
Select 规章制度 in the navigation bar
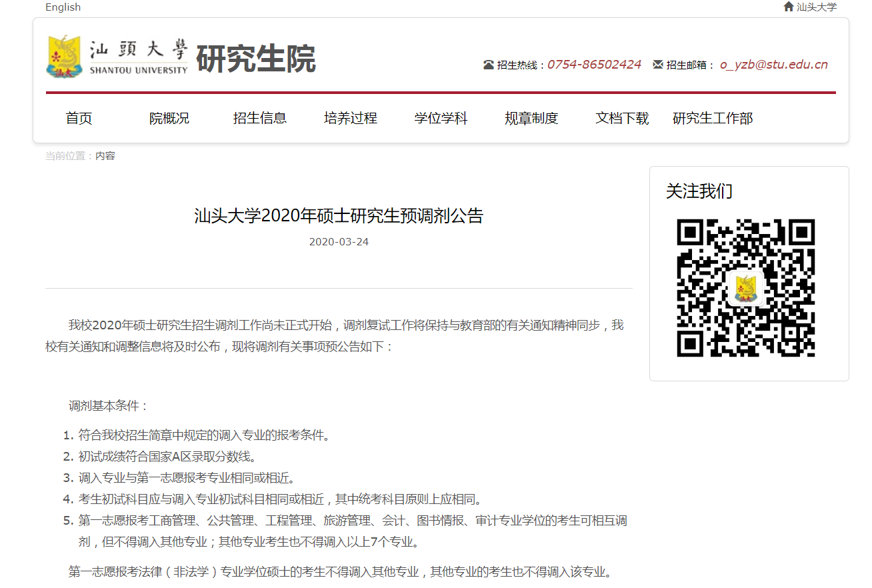531,119
